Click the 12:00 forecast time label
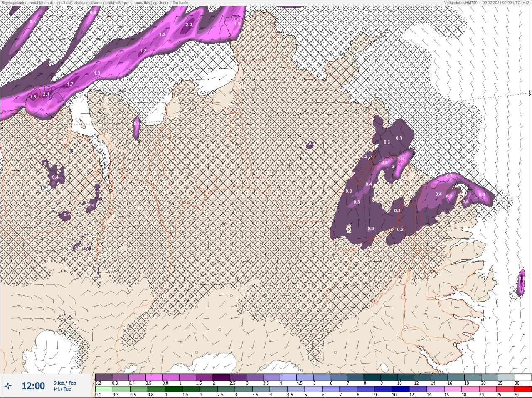Viewport: 532px width, 398px height. 33,386
